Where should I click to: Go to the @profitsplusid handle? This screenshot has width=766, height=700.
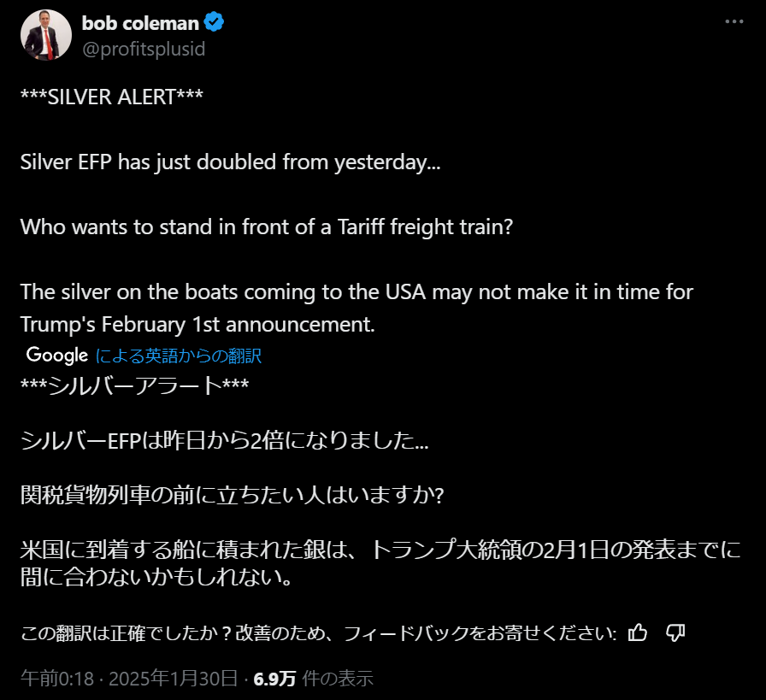click(x=143, y=49)
